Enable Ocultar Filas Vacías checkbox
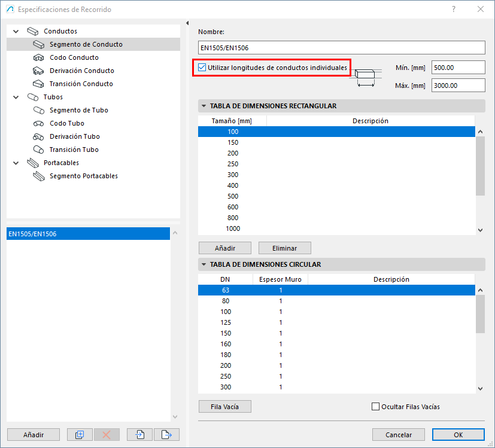The width and height of the screenshot is (495, 448). click(x=375, y=407)
